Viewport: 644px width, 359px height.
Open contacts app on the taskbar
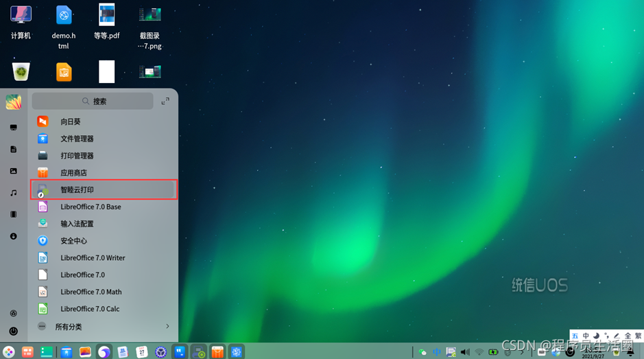tap(123, 352)
